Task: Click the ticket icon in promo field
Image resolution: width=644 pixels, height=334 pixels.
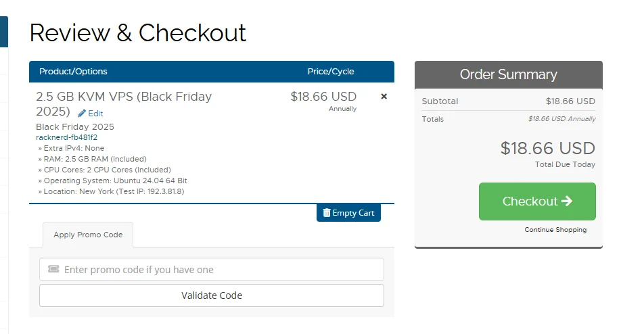Action: click(x=53, y=269)
